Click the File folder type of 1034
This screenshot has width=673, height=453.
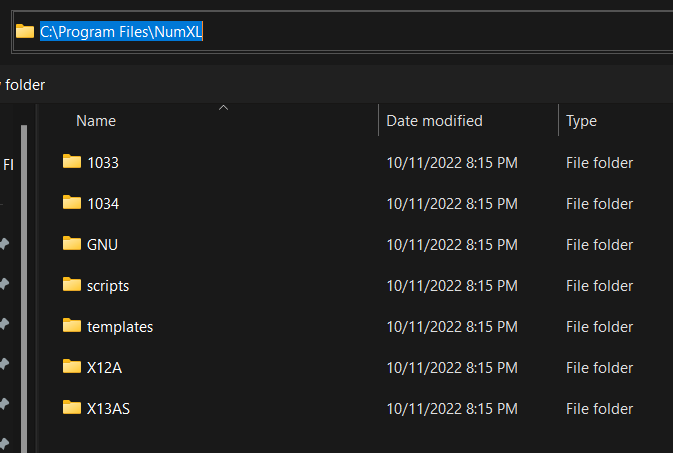tap(599, 204)
